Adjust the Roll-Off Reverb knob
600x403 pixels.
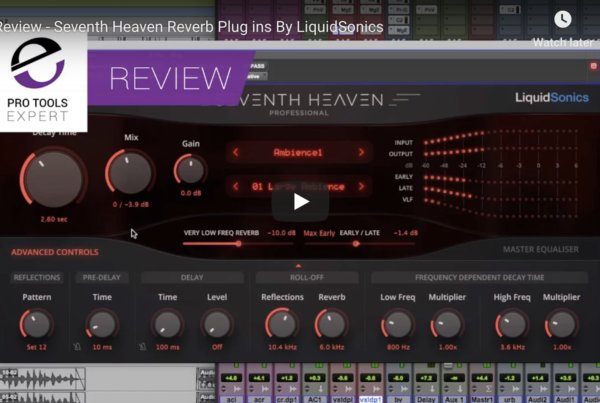(331, 324)
